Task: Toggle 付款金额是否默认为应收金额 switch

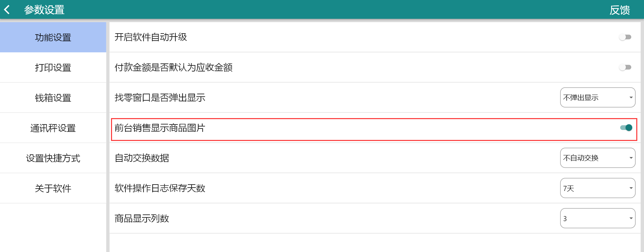Action: click(625, 67)
